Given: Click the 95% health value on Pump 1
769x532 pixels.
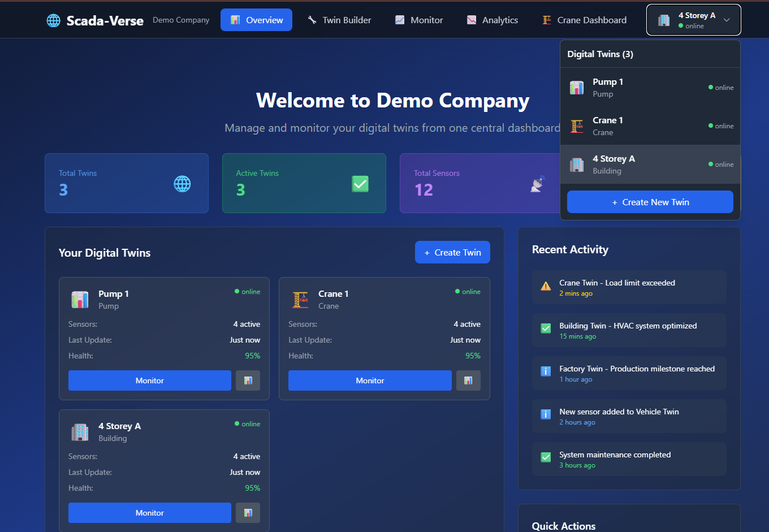Looking at the screenshot, I should tap(253, 356).
